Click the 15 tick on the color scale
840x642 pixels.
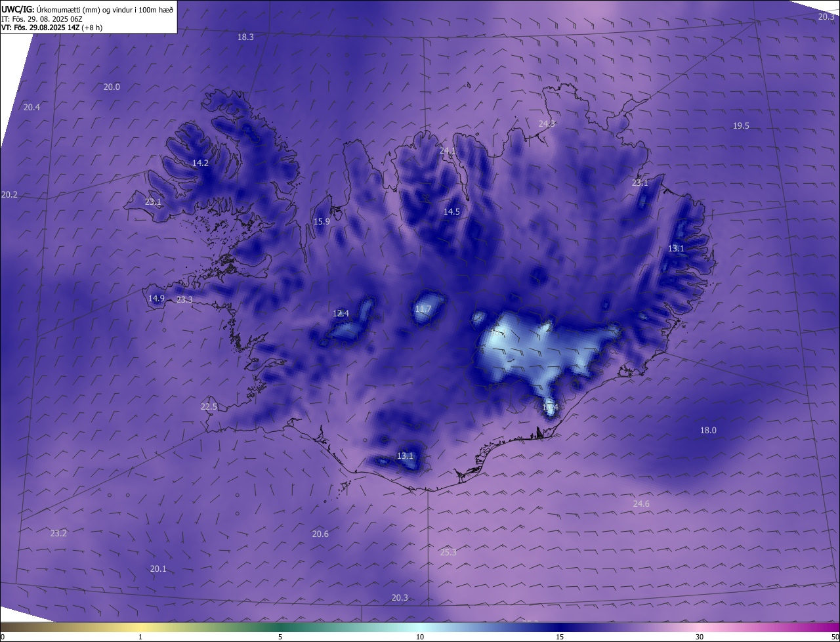pyautogui.click(x=560, y=637)
